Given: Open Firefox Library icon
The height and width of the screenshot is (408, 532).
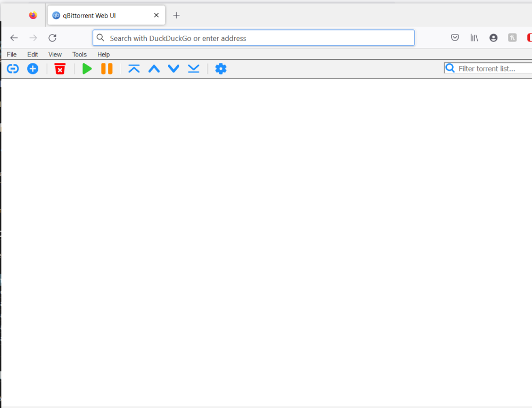Looking at the screenshot, I should (475, 38).
